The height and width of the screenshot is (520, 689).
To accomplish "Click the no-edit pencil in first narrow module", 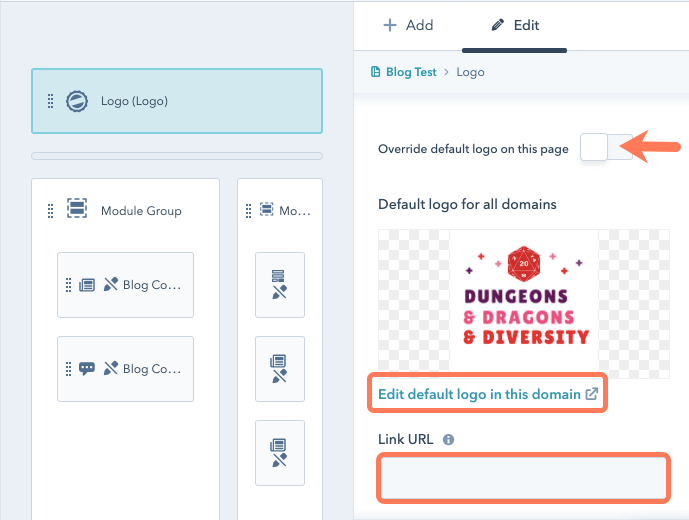I will [x=279, y=292].
